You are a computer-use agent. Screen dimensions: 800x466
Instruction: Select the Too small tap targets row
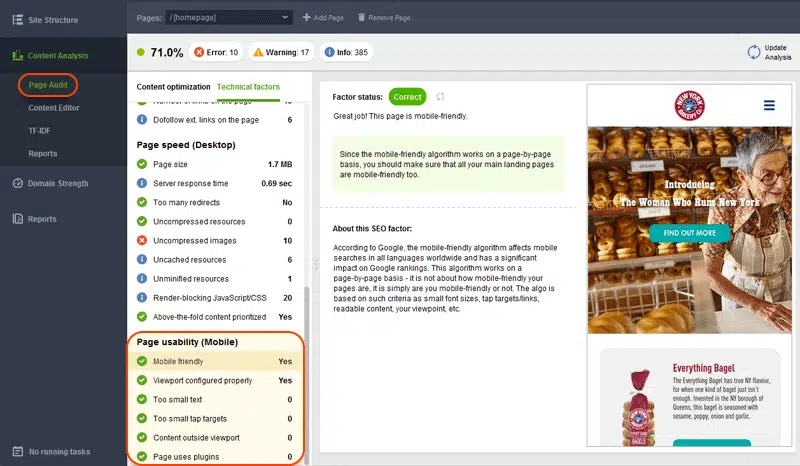pos(215,419)
